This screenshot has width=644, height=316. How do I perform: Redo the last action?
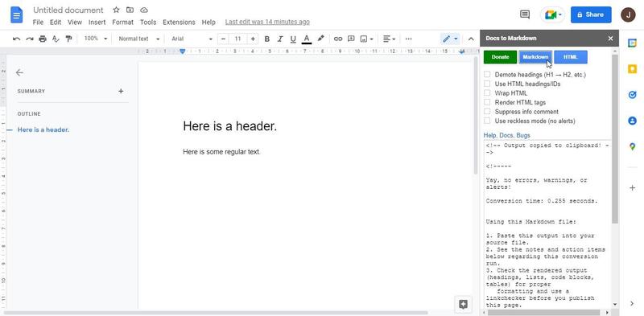[30, 39]
